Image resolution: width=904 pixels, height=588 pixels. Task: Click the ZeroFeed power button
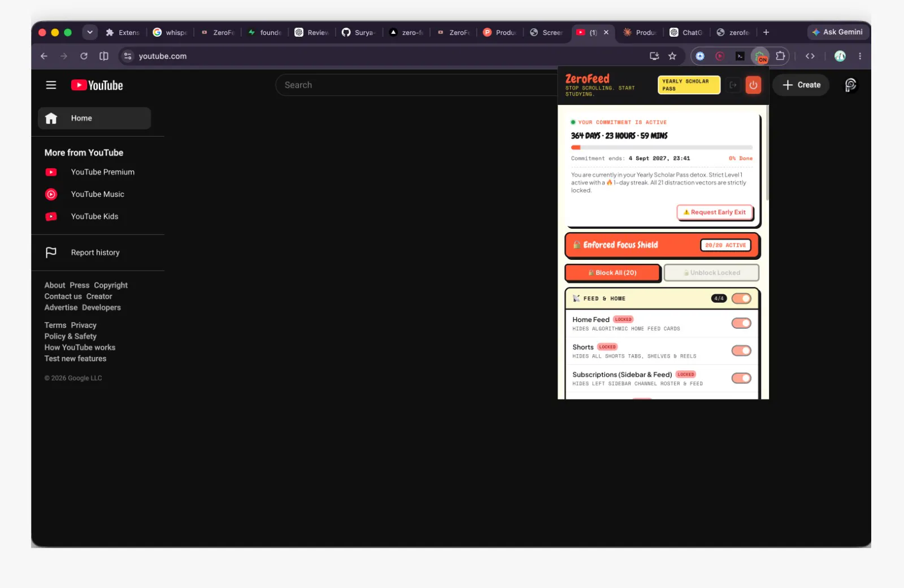(x=753, y=85)
